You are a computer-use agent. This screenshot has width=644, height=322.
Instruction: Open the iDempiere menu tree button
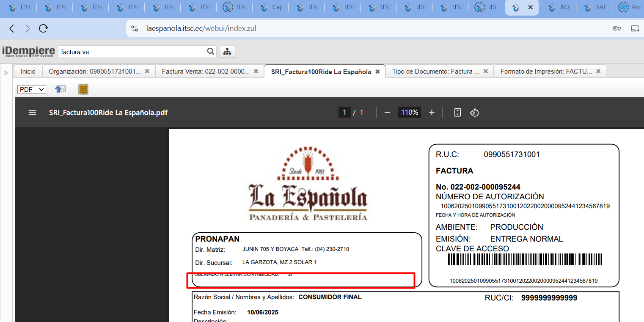(227, 52)
